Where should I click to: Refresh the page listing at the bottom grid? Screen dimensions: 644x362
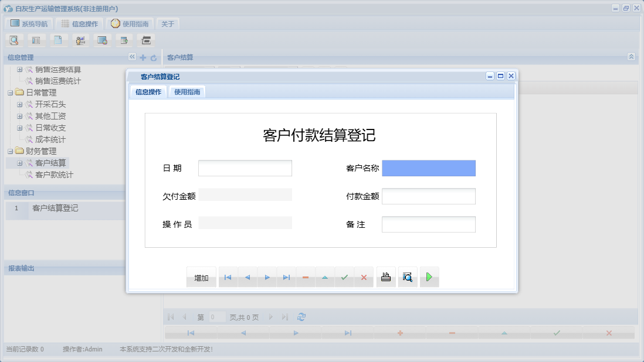pyautogui.click(x=301, y=317)
